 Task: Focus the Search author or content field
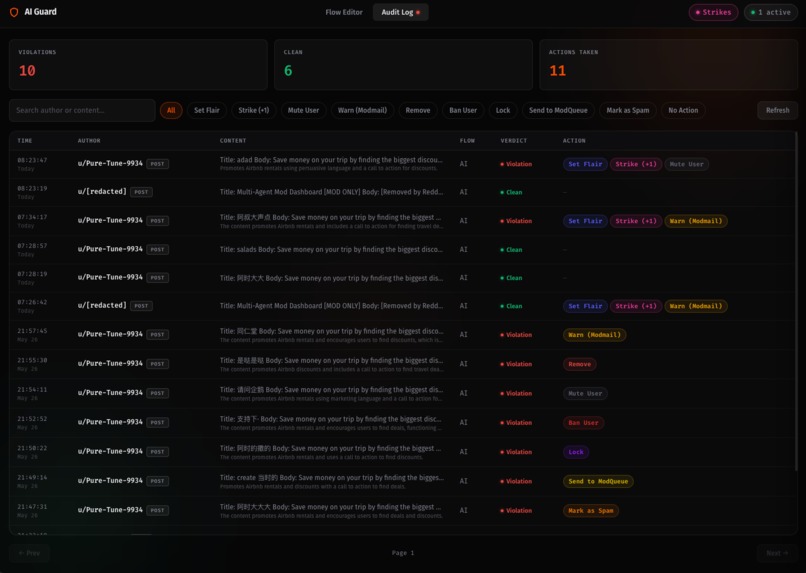(82, 110)
